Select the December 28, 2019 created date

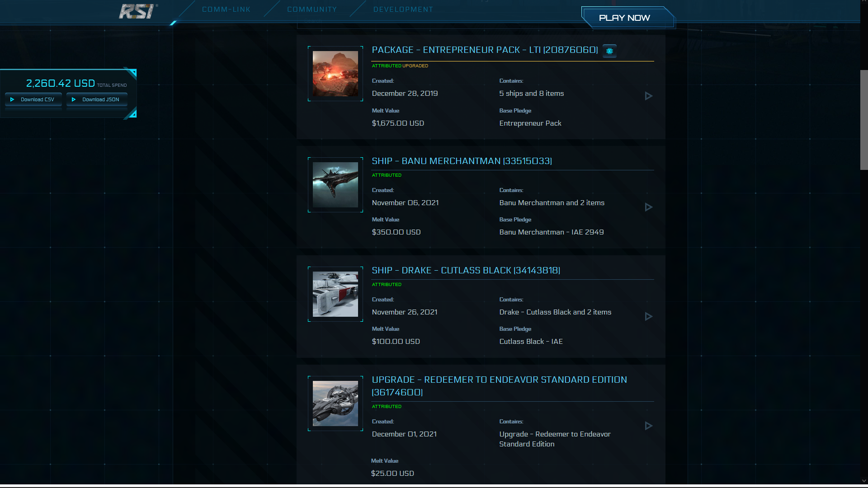click(x=405, y=94)
